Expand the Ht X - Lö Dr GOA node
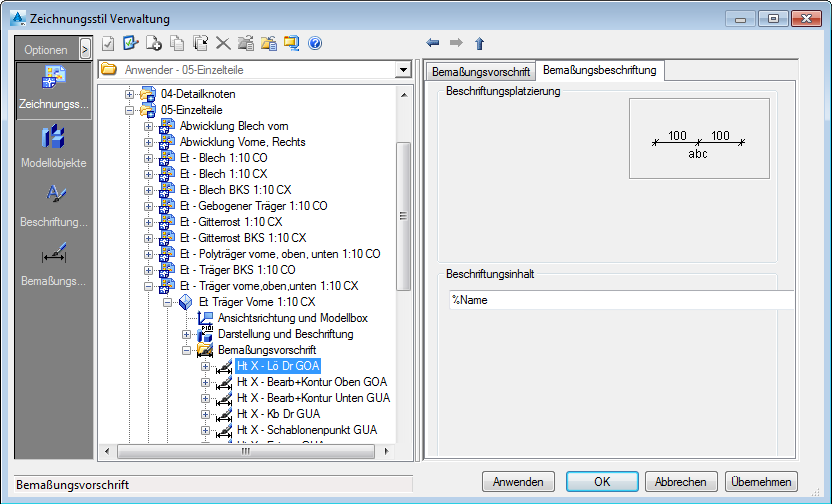Viewport: 832px width, 504px height. coord(205,366)
